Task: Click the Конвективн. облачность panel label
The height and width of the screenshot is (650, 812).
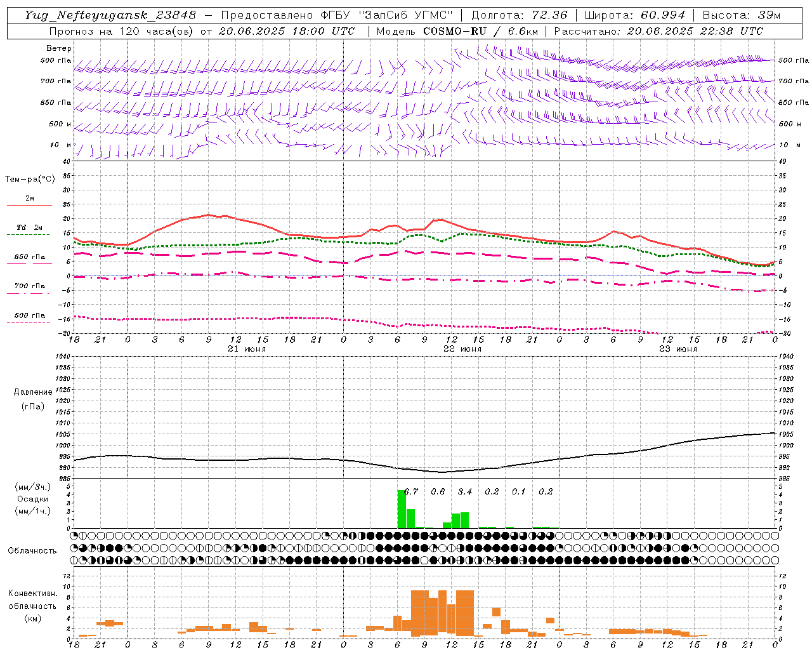Action: coord(32,600)
